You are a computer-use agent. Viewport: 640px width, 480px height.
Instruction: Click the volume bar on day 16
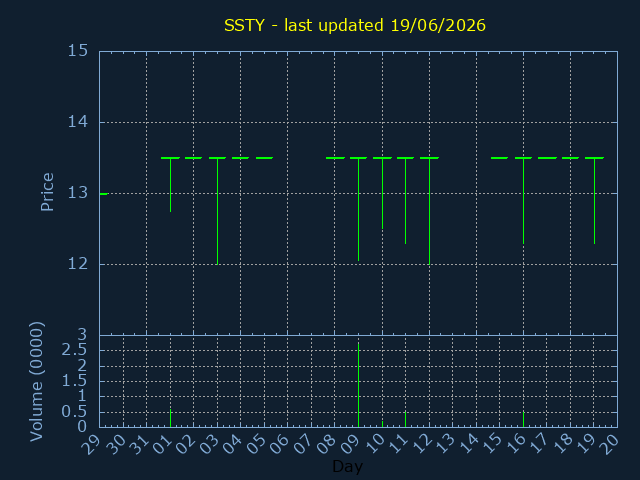pos(524,420)
